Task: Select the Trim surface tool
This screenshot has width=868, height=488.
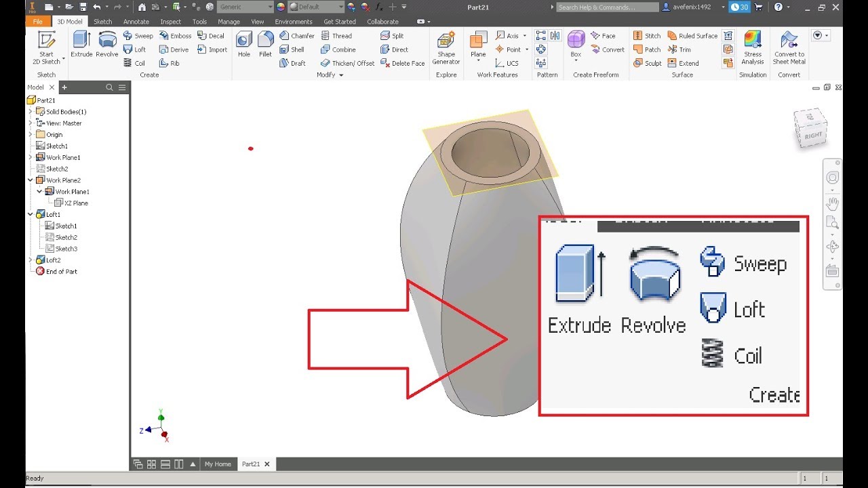Action: point(679,49)
